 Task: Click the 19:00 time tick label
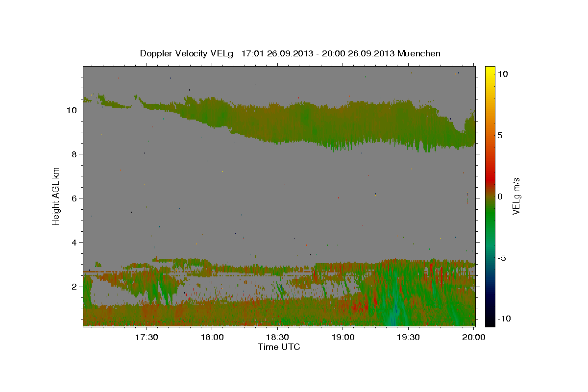click(x=343, y=337)
